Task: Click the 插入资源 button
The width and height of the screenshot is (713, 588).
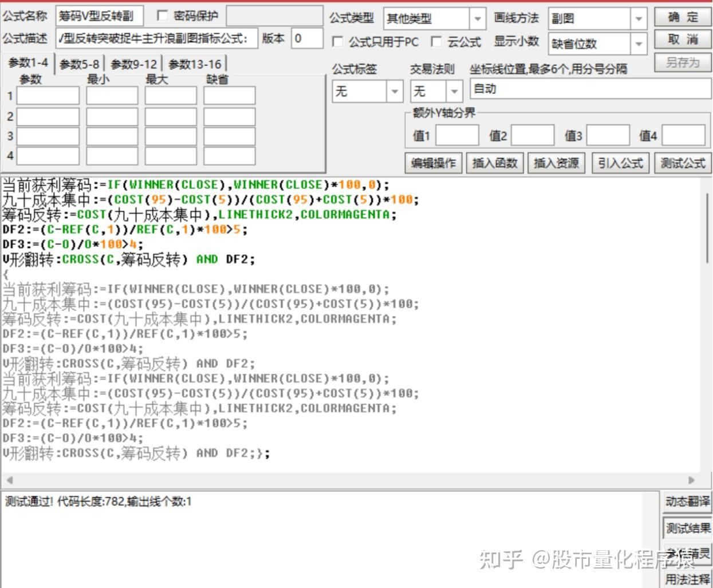Action: 556,163
